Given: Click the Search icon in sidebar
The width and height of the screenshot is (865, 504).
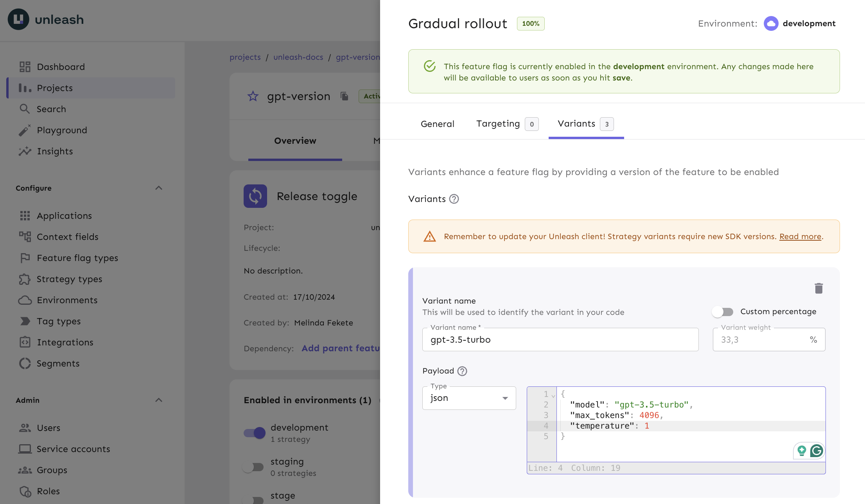Looking at the screenshot, I should coord(25,109).
